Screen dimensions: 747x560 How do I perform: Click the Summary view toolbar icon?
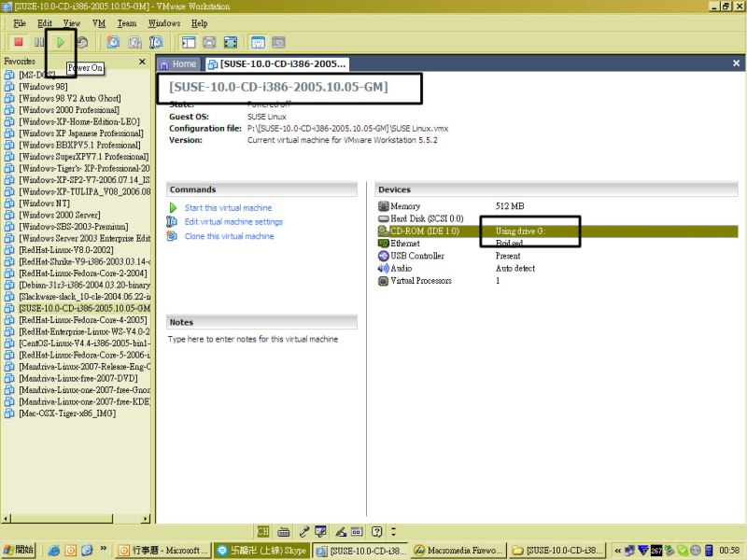[258, 42]
